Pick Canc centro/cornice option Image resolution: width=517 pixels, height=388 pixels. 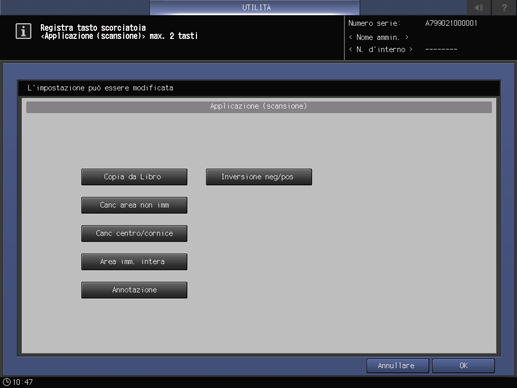pyautogui.click(x=134, y=233)
